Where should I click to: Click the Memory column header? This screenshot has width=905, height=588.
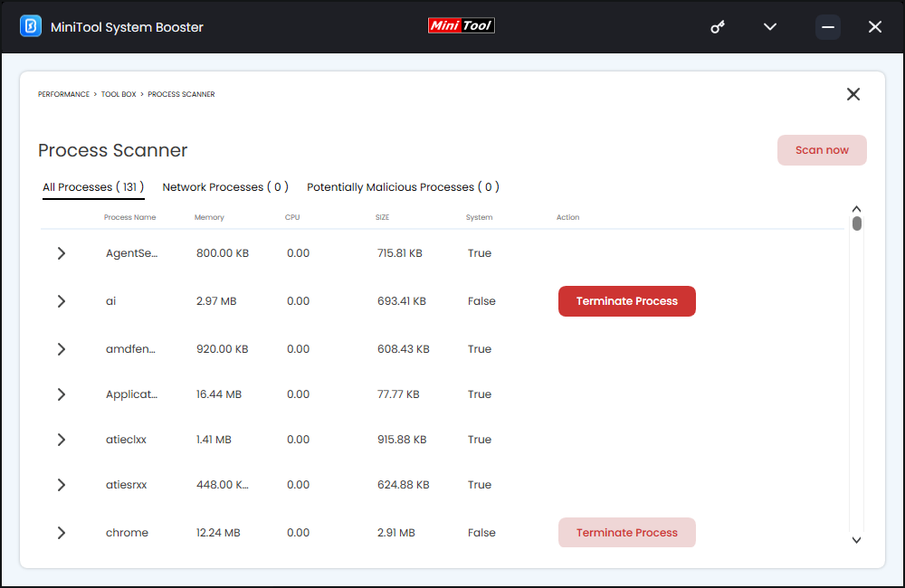209,217
